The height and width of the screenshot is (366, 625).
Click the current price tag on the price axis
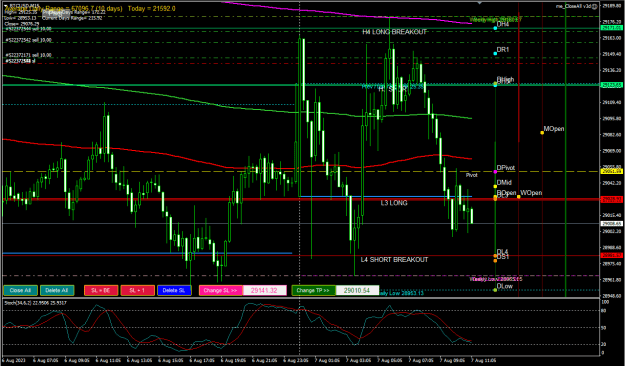[x=612, y=224]
